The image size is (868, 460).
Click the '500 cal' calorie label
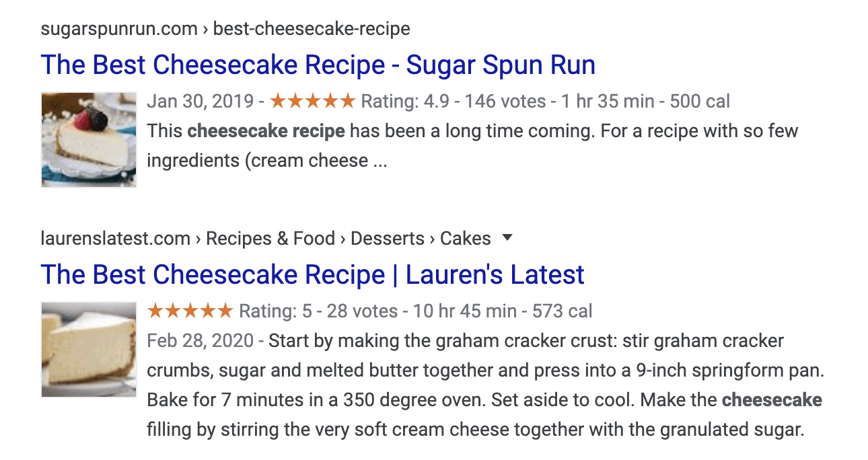pos(700,102)
